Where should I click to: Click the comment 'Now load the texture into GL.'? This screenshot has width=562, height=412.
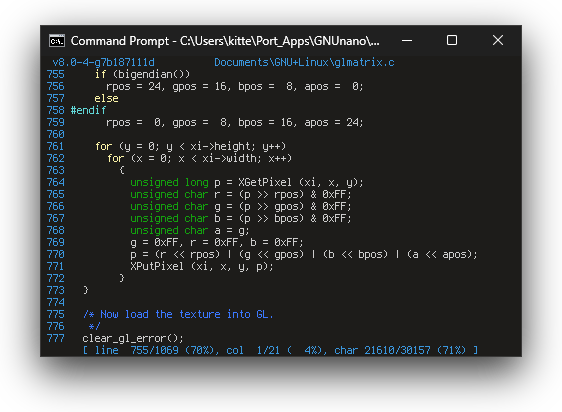pyautogui.click(x=187, y=314)
